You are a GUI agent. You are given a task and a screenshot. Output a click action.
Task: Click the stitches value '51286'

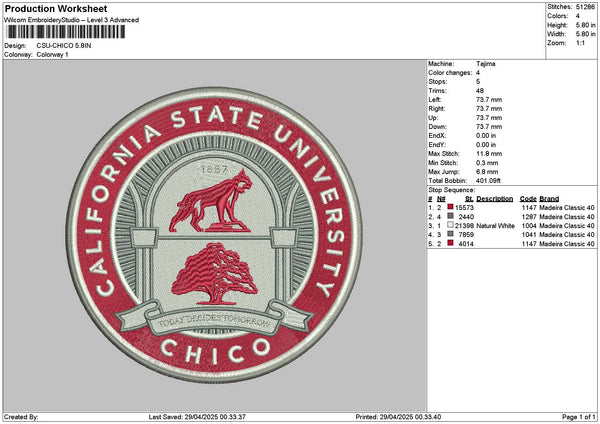[585, 7]
